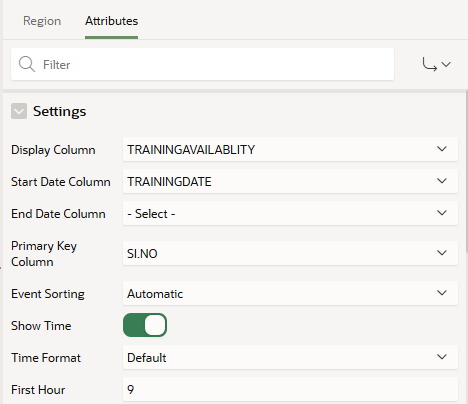Click the Show Time label
The image size is (468, 404).
(x=41, y=325)
